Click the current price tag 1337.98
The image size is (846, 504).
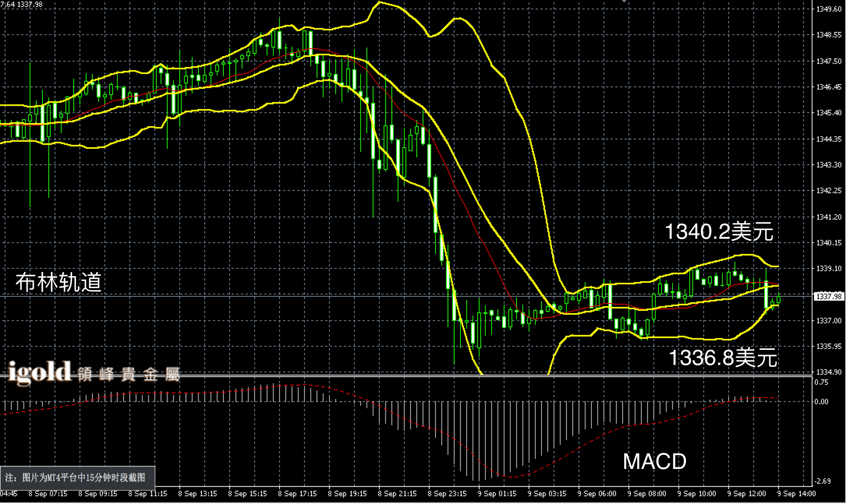pos(829,296)
